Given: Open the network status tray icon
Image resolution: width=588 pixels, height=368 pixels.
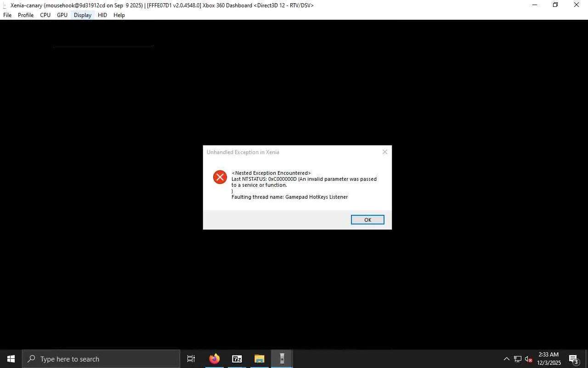Looking at the screenshot, I should coord(518,359).
